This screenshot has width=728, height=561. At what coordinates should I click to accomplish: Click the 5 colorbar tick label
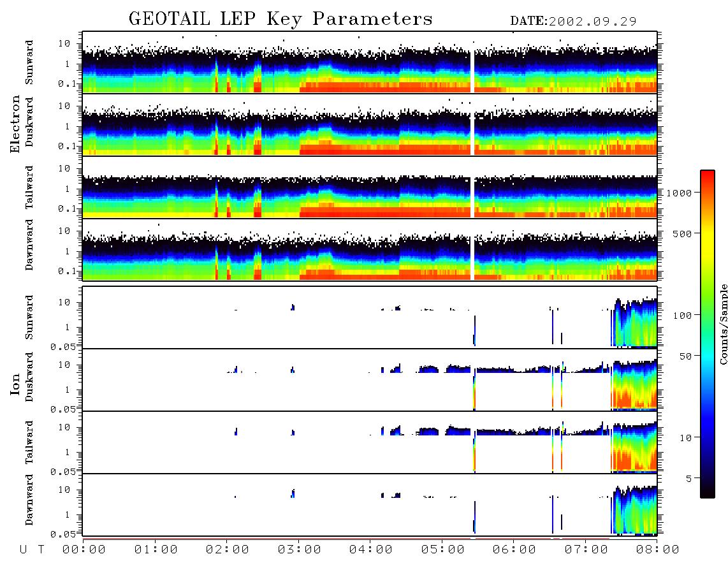pos(689,479)
